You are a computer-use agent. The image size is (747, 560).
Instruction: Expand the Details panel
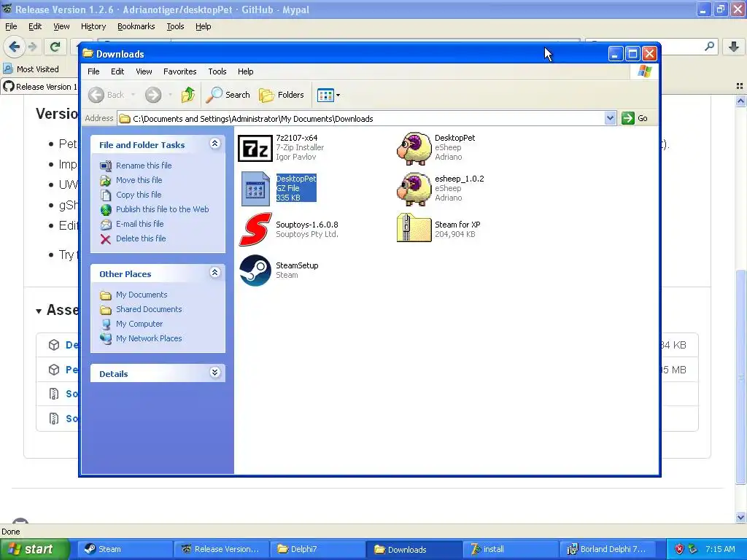[x=215, y=373]
